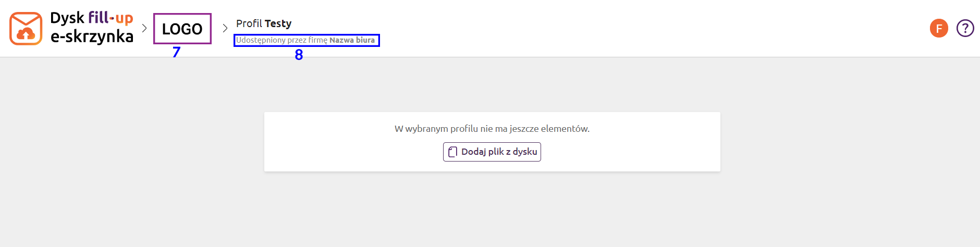
Task: Click the blue number 8 annotation
Action: [x=299, y=55]
